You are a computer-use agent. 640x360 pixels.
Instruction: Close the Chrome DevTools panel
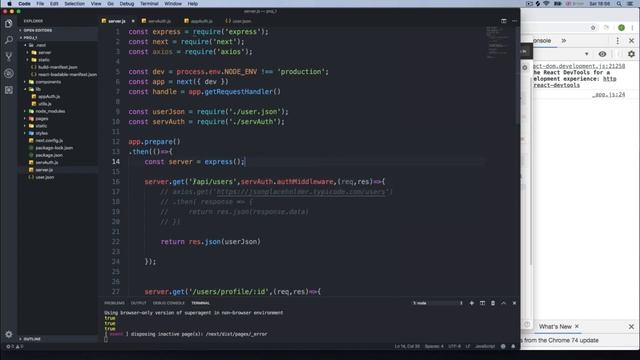tap(631, 41)
